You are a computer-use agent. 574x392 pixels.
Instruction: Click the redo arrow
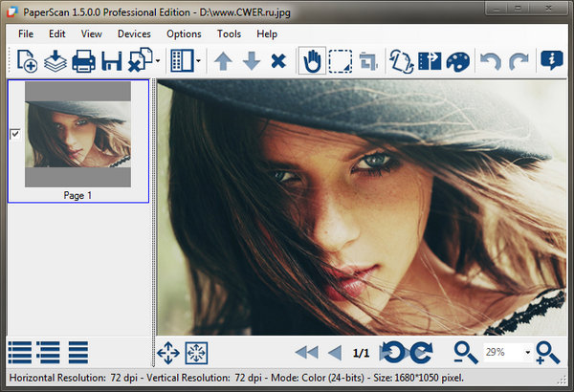click(x=519, y=62)
